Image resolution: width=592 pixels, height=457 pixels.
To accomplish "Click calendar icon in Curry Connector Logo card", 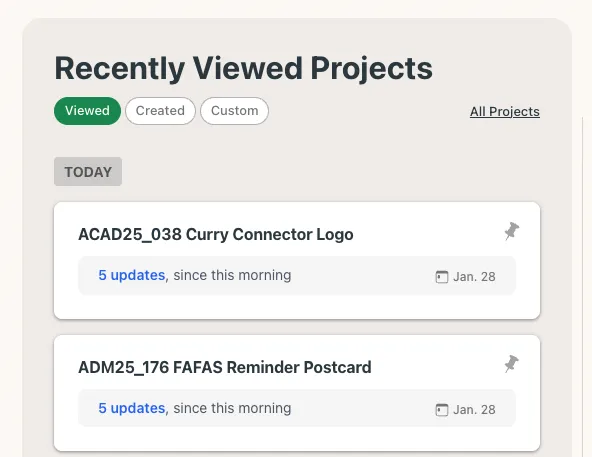I will click(442, 277).
